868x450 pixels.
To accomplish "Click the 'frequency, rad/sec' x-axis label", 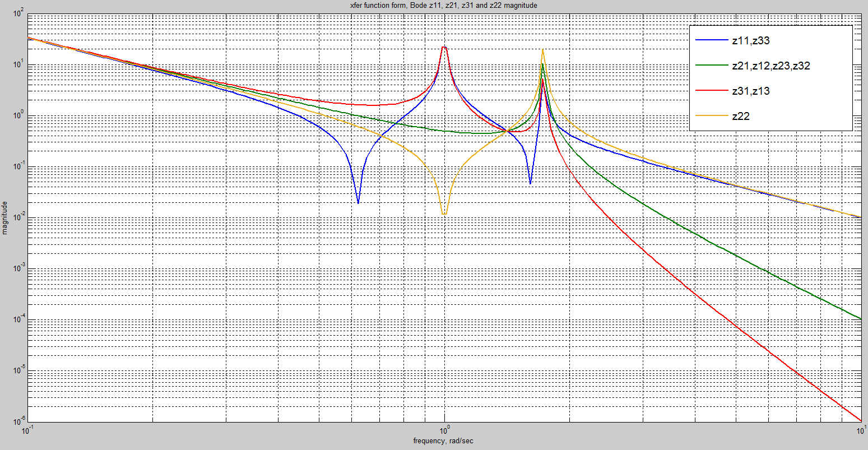I will (x=443, y=442).
